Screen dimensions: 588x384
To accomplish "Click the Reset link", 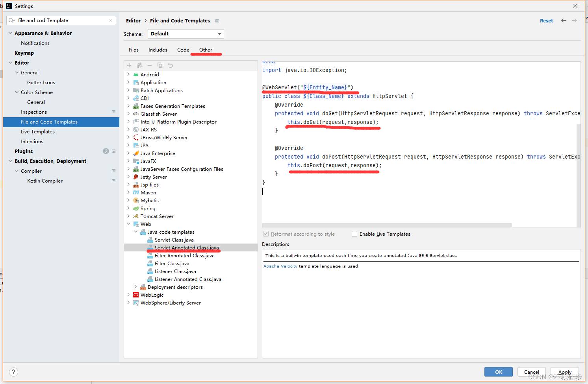I will [x=546, y=21].
